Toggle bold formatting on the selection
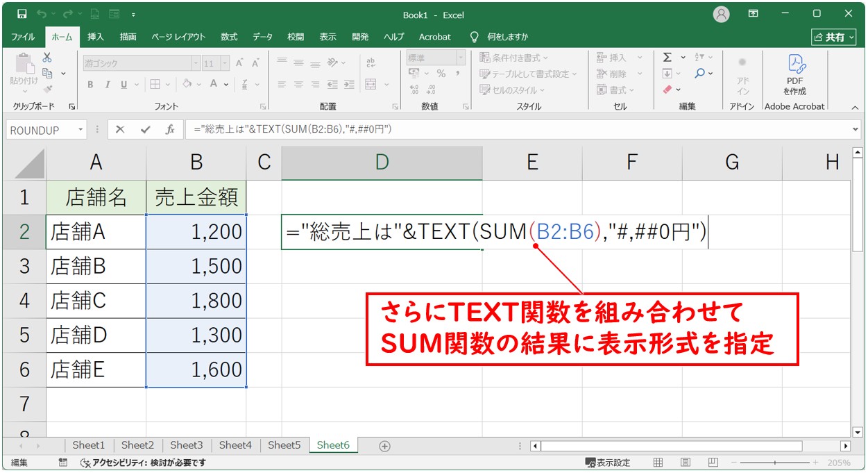The image size is (868, 473). pos(90,84)
